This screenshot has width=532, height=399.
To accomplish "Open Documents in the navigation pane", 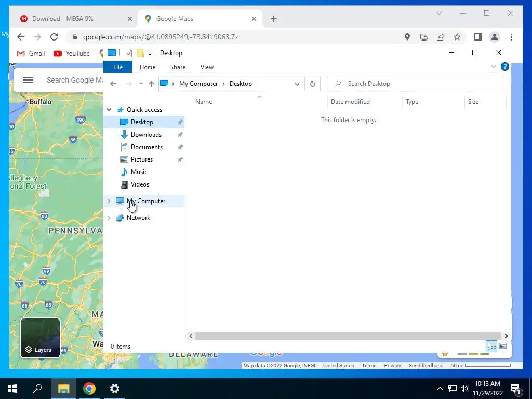I will pos(147,147).
